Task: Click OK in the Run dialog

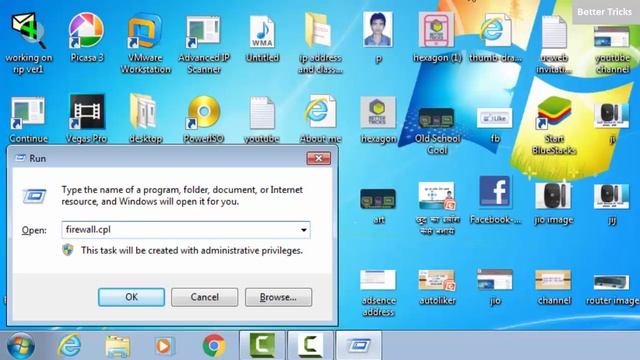Action: (131, 297)
